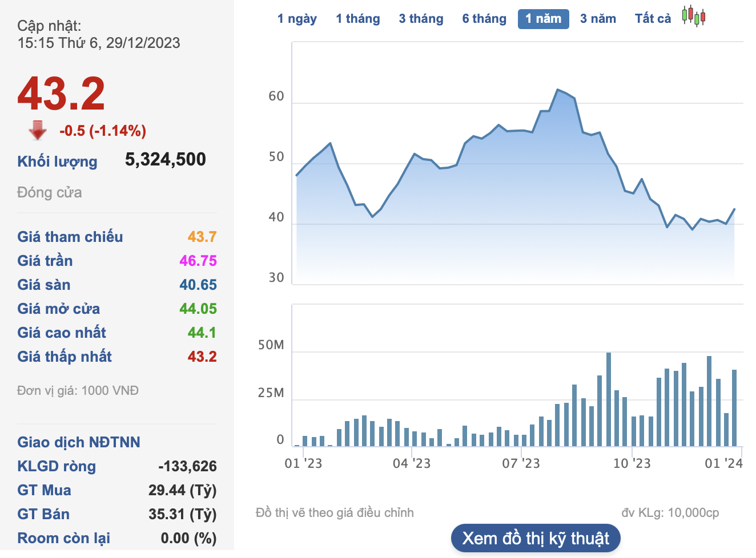Click the 'Đóng cửa' status text
Image resolution: width=756 pixels, height=558 pixels.
click(50, 192)
